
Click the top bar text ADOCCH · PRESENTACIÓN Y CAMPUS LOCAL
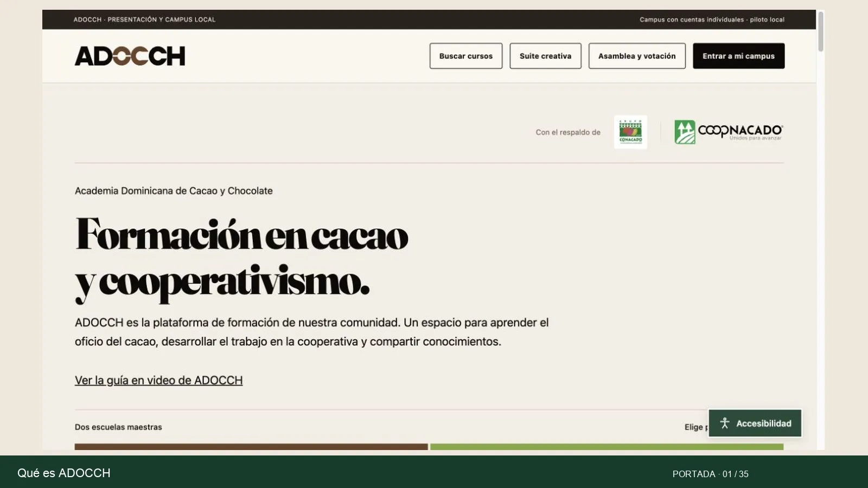(144, 20)
